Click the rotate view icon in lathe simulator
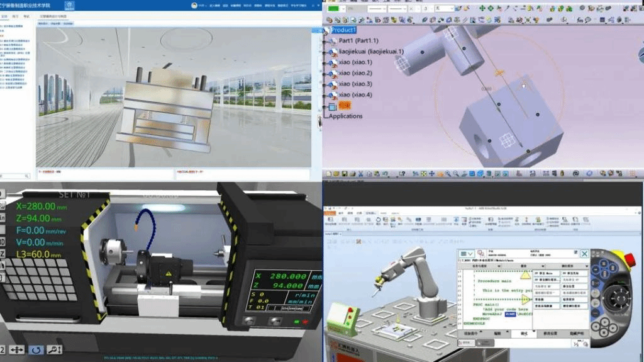Screen dimensions: 644x362 pyautogui.click(x=36, y=349)
